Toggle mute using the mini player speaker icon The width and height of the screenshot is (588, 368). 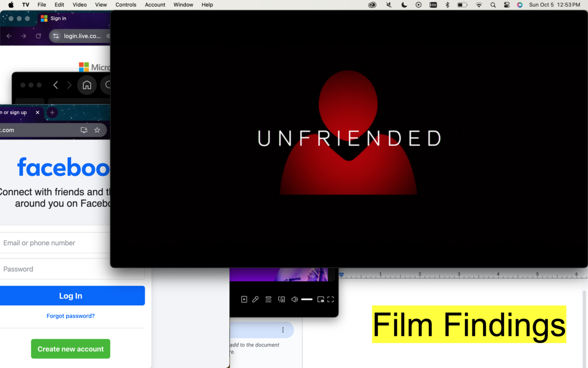[x=294, y=299]
